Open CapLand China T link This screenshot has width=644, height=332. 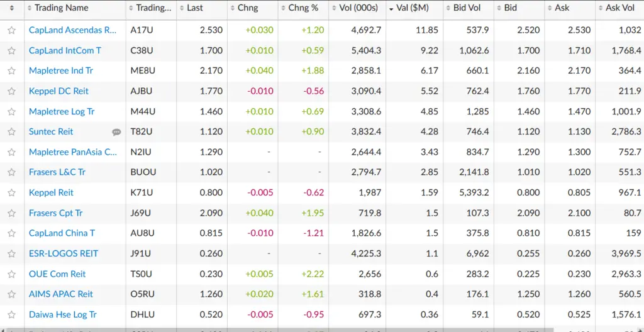(62, 233)
